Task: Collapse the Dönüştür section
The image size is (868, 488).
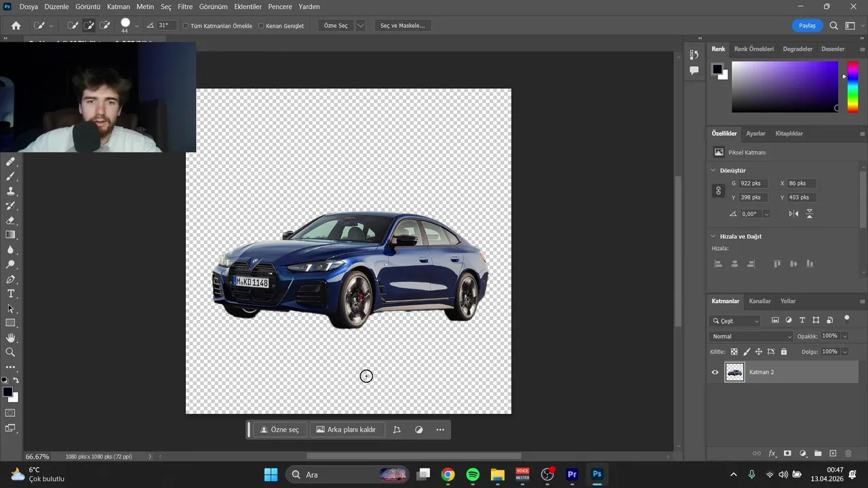Action: pos(713,170)
